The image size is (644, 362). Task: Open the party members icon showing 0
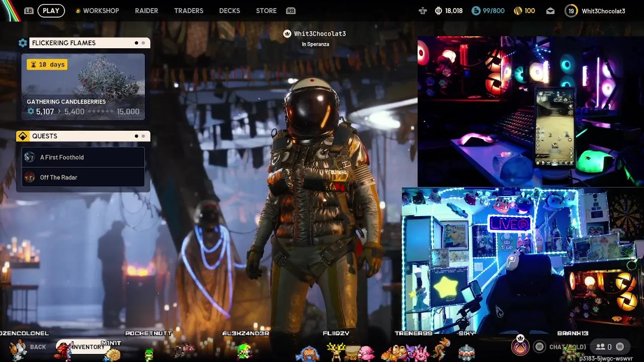[600, 346]
